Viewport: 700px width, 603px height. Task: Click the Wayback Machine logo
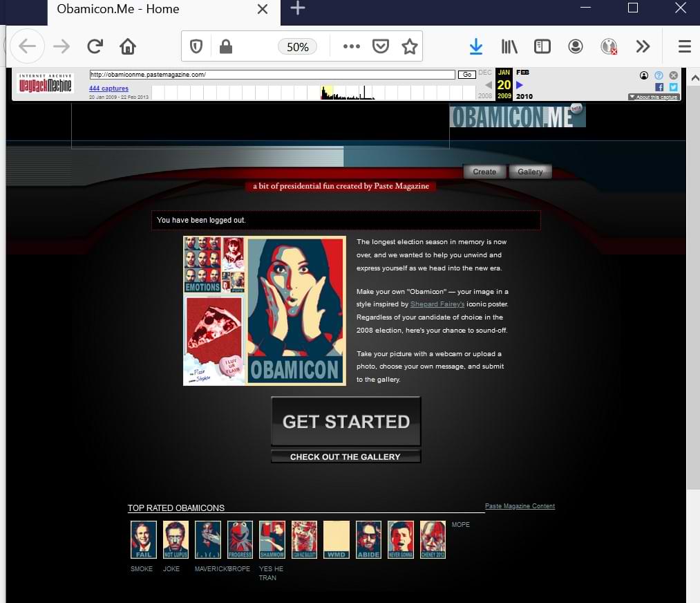click(x=45, y=83)
